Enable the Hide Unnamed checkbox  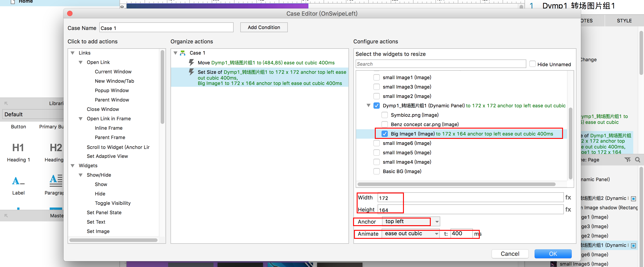click(x=533, y=64)
